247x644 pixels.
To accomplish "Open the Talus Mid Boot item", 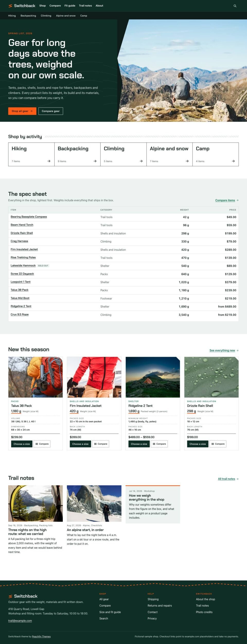I will point(20,298).
